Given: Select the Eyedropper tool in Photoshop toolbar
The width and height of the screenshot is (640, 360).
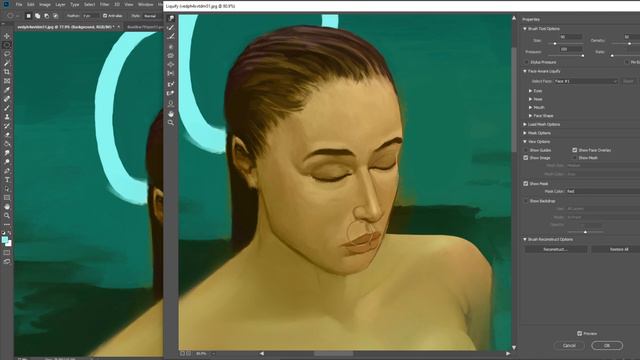Looking at the screenshot, I should point(7,90).
